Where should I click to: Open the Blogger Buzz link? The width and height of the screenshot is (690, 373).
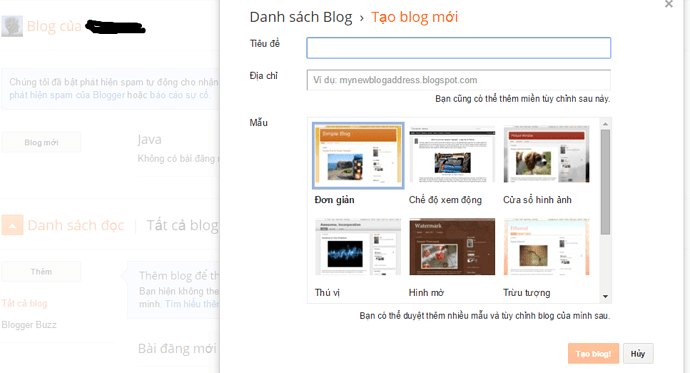tap(29, 325)
